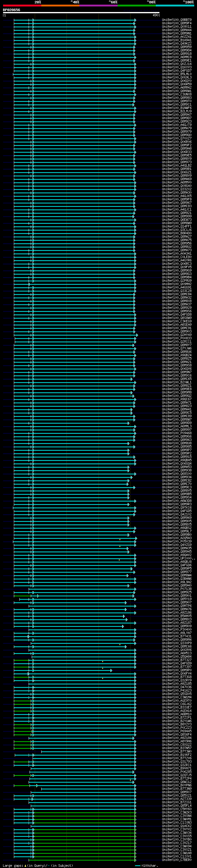Click the UniRef100_A6MML3 entry
The image size is (197, 868).
coord(177,426)
